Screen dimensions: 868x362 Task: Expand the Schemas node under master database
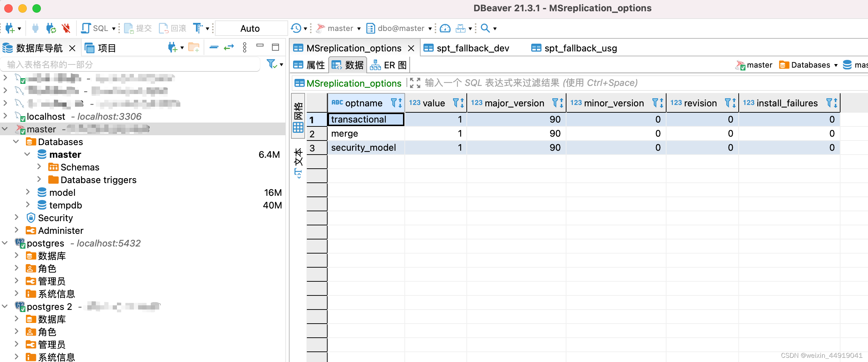(39, 167)
